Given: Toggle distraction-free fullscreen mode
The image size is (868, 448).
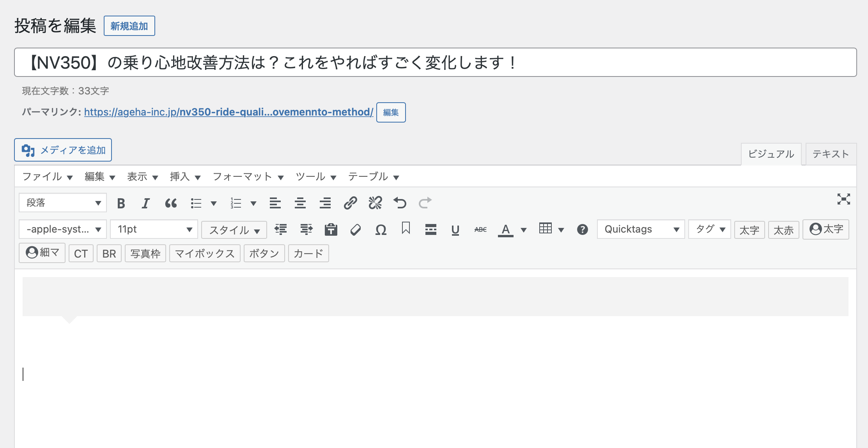Looking at the screenshot, I should click(843, 199).
